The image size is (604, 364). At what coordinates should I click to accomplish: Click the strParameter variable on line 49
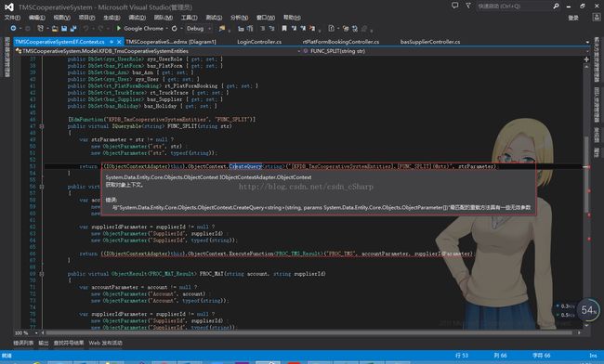click(109, 139)
